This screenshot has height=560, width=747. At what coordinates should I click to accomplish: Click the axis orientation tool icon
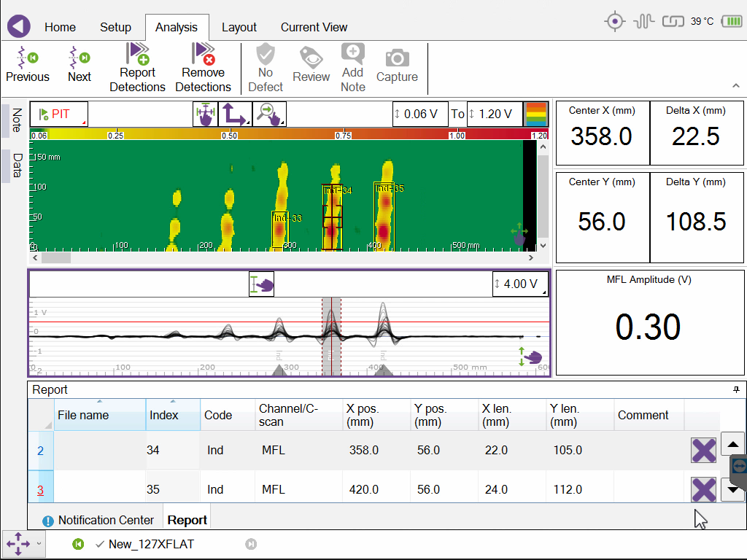click(x=235, y=114)
